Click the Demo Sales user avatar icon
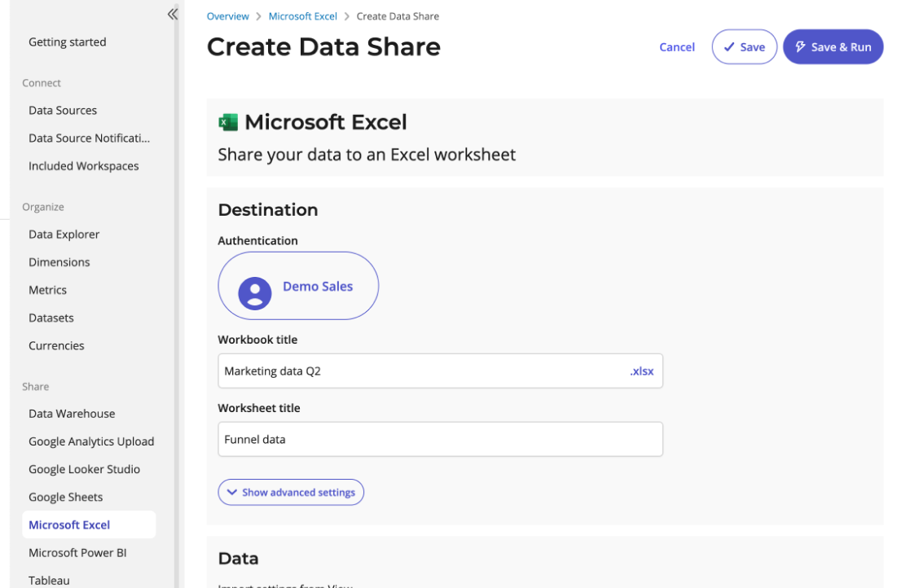Image resolution: width=902 pixels, height=588 pixels. point(255,293)
